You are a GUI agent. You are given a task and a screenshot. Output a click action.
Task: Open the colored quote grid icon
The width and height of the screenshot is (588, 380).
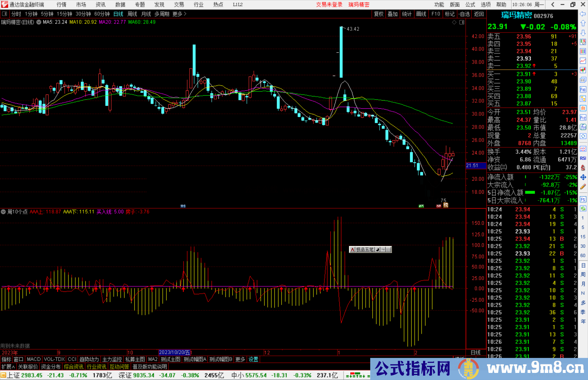(x=583, y=51)
